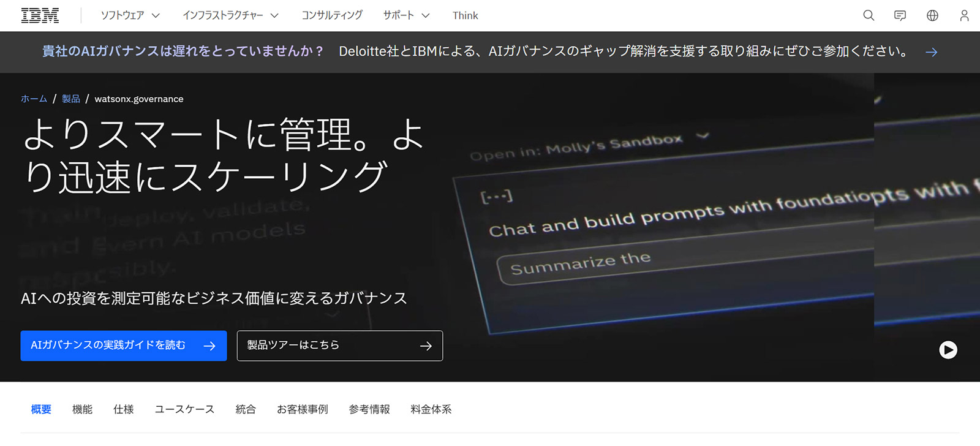Open the user profile icon
The height and width of the screenshot is (446, 980).
coord(964,15)
